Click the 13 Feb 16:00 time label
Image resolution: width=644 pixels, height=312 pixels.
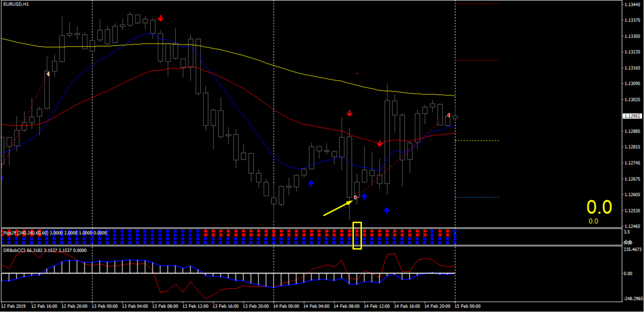(226, 305)
